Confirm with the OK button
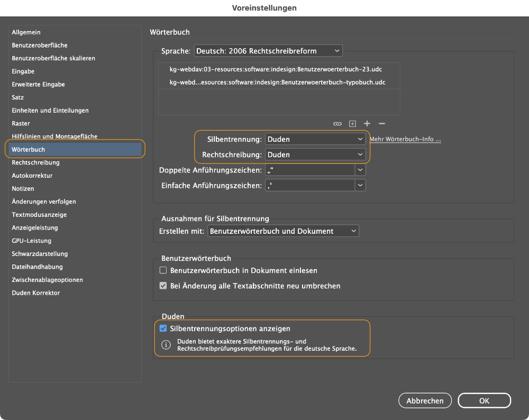The image size is (529, 420). 484,400
